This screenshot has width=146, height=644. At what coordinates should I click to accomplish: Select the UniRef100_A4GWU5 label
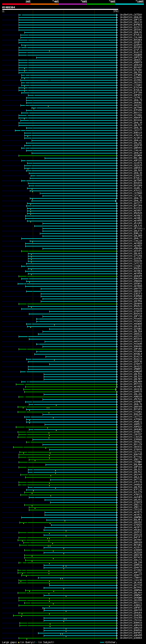pos(131,55)
